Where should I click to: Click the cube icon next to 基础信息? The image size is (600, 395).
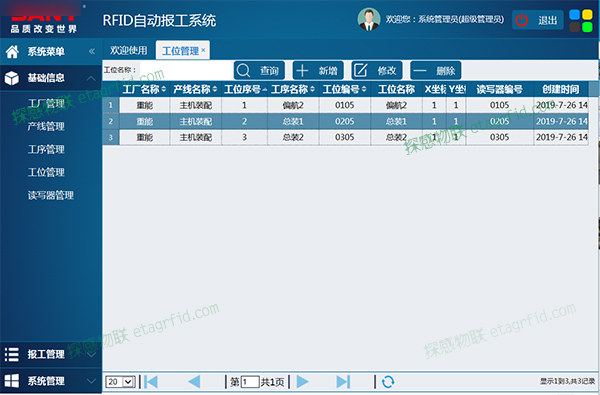(12, 78)
